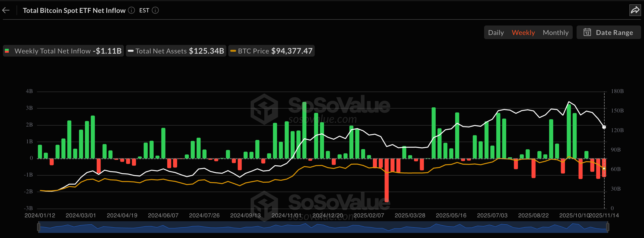
Task: Open the info tooltip beside the chart title
Action: point(131,10)
